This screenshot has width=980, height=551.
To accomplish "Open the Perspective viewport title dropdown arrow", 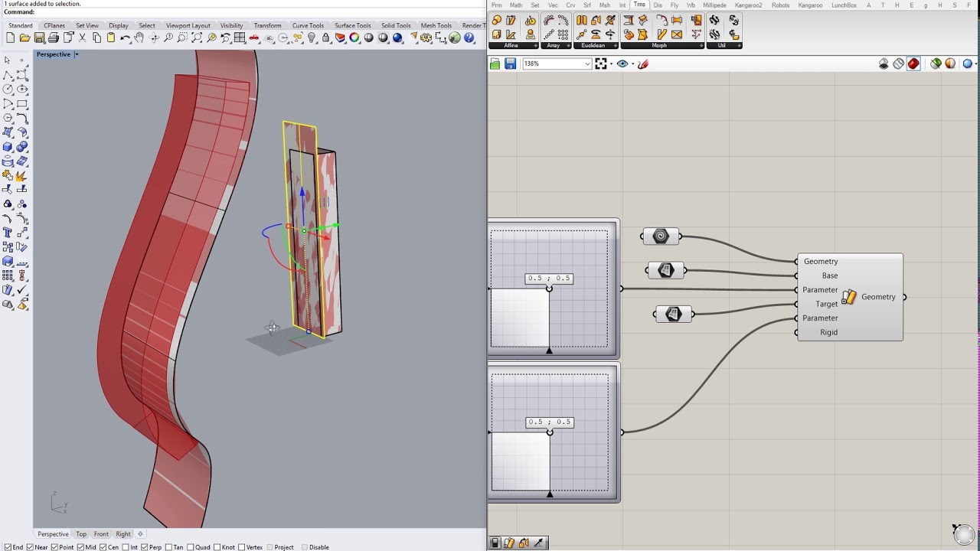I will (x=77, y=54).
